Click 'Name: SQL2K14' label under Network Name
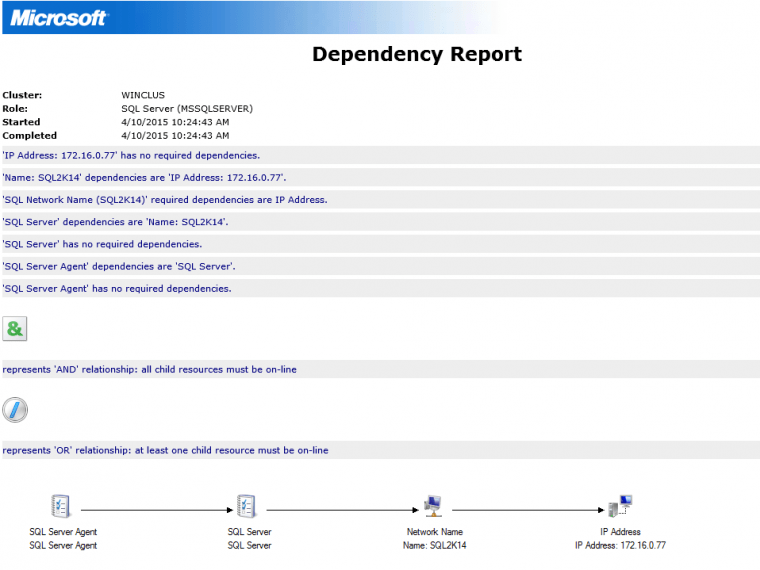760x570 pixels. coord(434,545)
